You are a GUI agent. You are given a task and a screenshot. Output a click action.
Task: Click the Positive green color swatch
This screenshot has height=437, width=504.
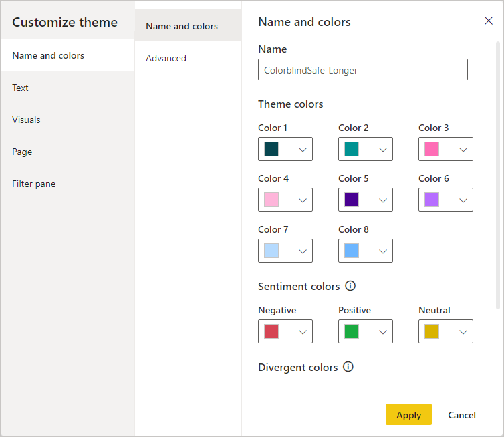pos(352,331)
